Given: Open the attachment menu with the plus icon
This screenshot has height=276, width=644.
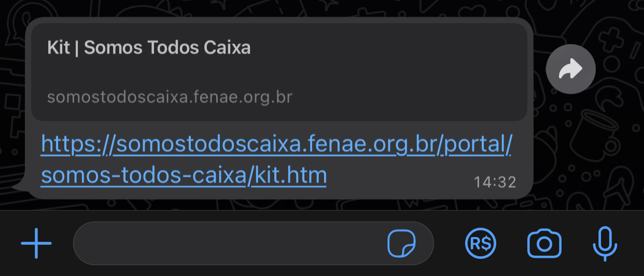Looking at the screenshot, I should point(36,243).
